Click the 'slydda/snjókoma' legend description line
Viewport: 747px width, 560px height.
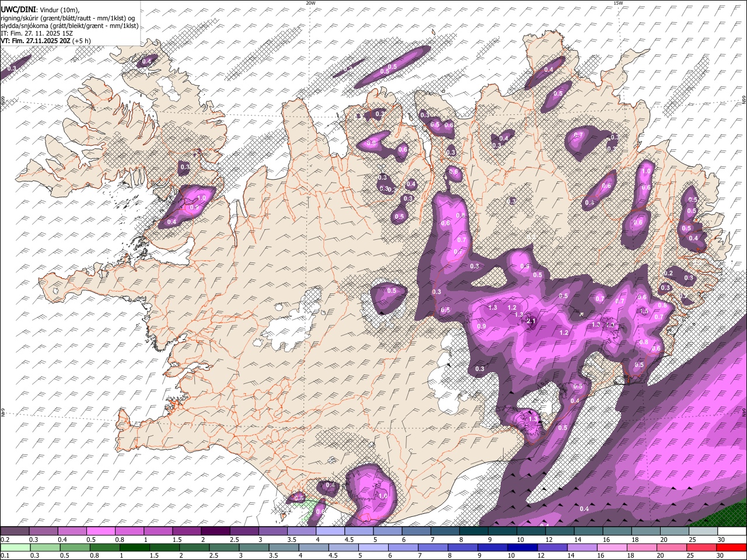(x=69, y=26)
